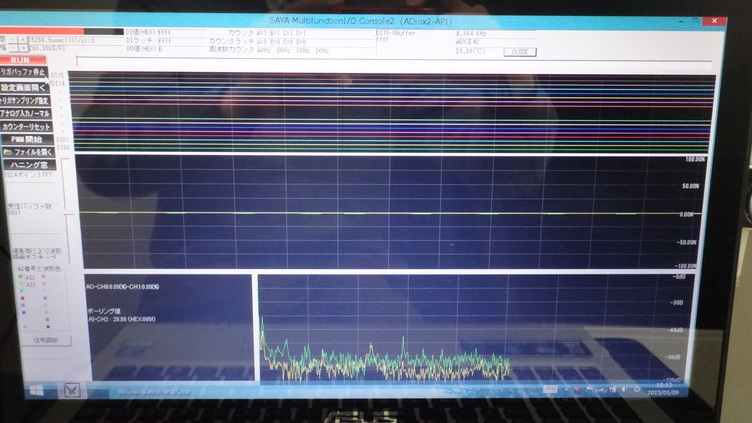Open the butterfly app icon in taskbar
Screen dimensions: 752x423
(71, 390)
